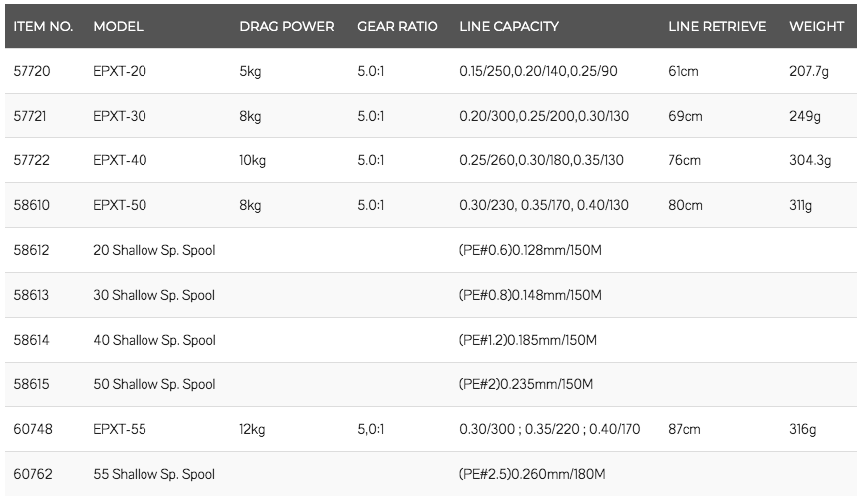Select item number 58614 cell

click(32, 340)
